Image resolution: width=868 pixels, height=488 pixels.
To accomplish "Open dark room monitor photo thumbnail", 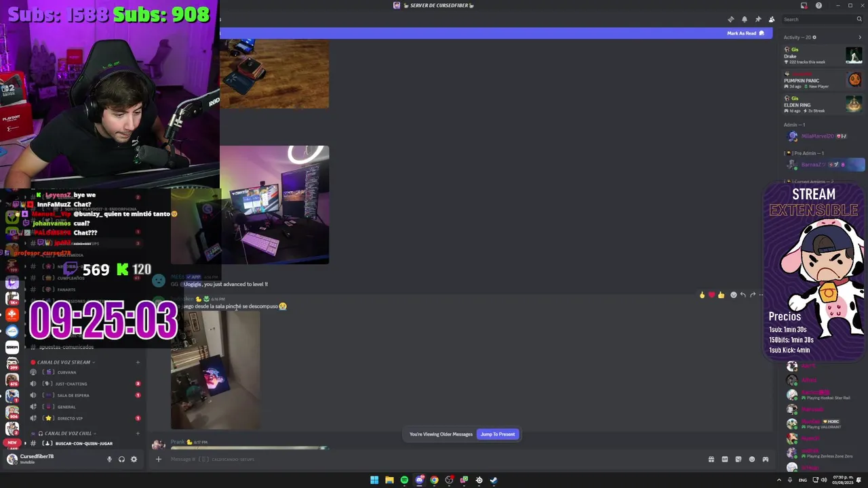I will (x=215, y=370).
